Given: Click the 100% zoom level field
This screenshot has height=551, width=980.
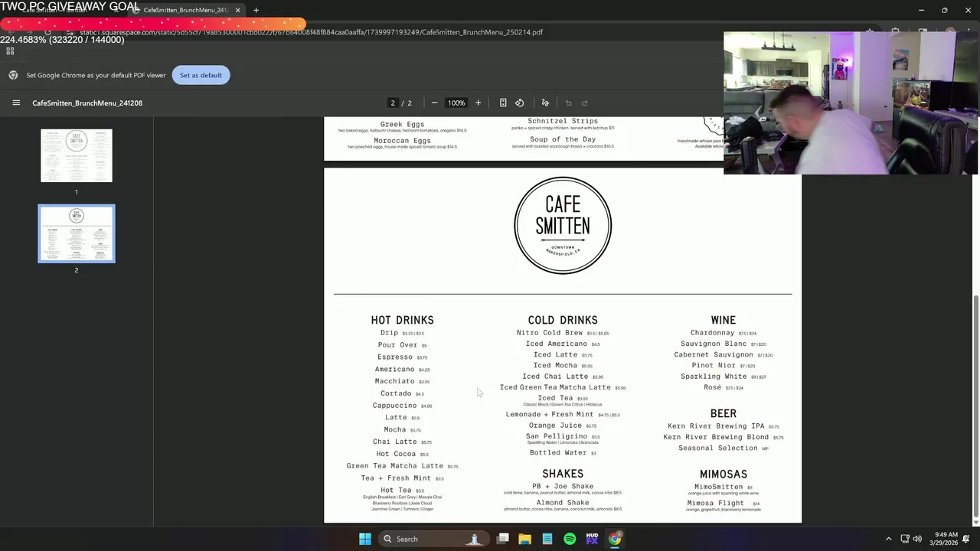Looking at the screenshot, I should 456,103.
